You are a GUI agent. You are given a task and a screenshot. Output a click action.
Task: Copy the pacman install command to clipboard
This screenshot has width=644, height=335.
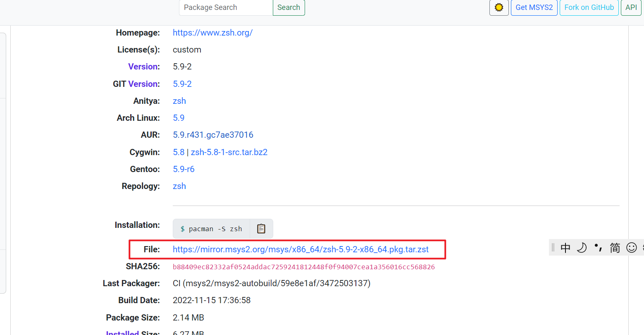pyautogui.click(x=261, y=229)
